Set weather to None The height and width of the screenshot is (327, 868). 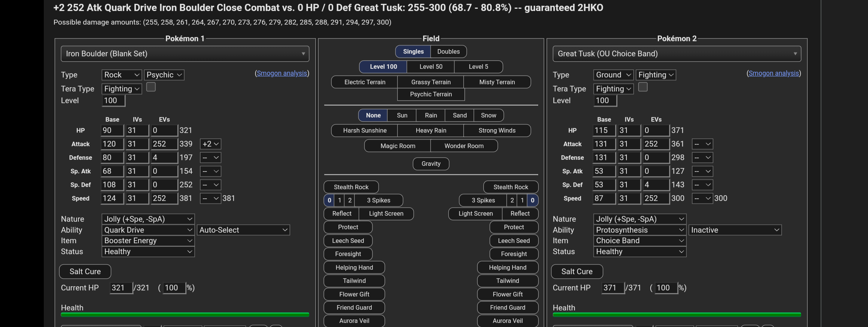(x=373, y=115)
